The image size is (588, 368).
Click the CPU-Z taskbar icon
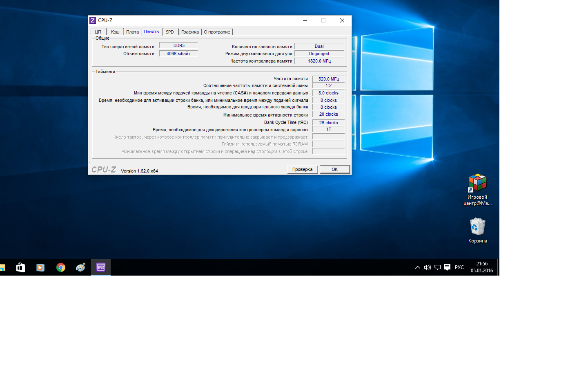click(x=101, y=267)
